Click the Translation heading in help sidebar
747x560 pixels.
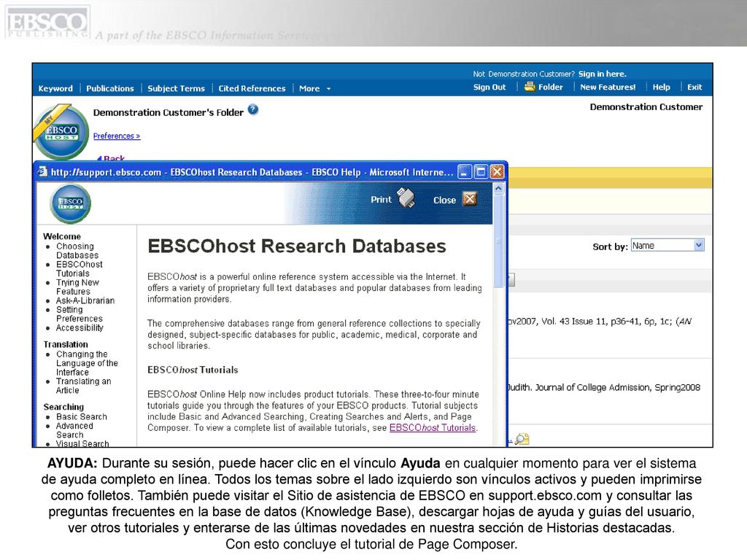[66, 344]
